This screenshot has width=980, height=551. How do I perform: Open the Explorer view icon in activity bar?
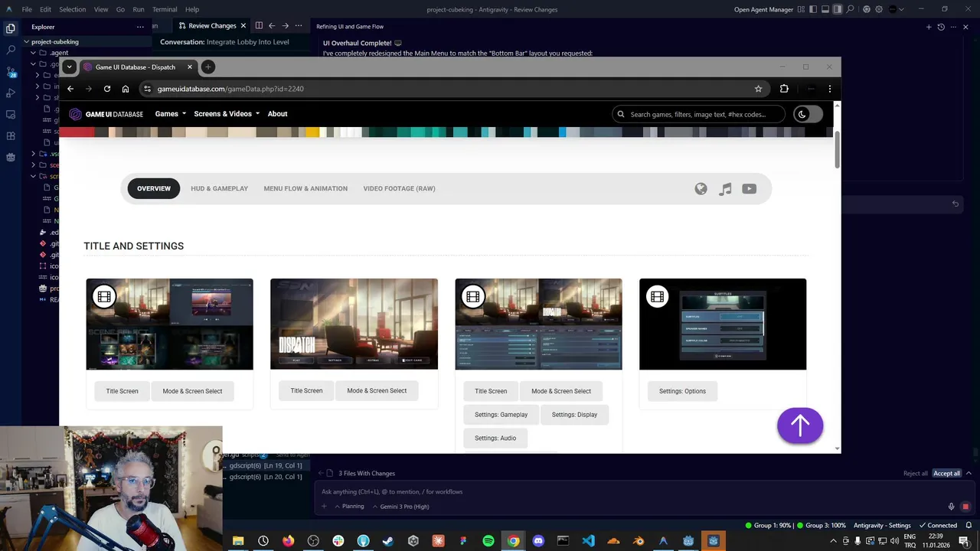[11, 28]
